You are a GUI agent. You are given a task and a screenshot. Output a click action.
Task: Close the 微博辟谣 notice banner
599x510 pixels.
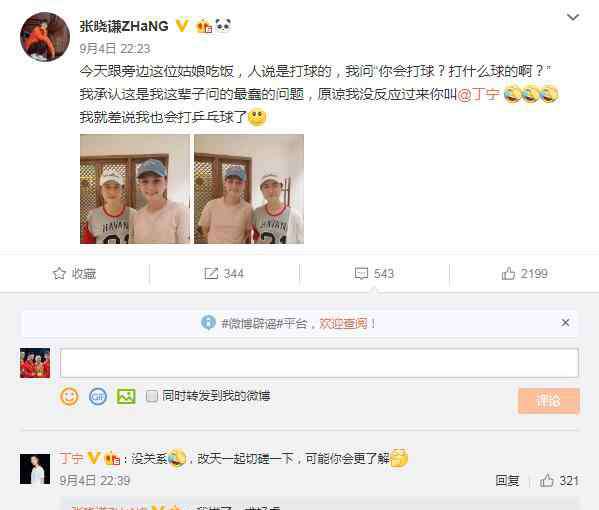pyautogui.click(x=565, y=323)
